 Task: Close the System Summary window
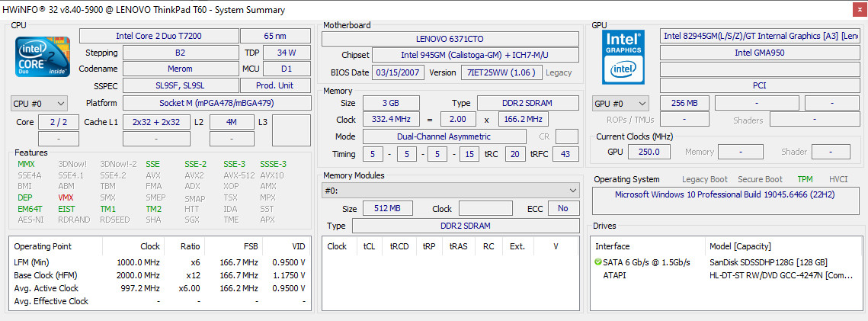(858, 9)
